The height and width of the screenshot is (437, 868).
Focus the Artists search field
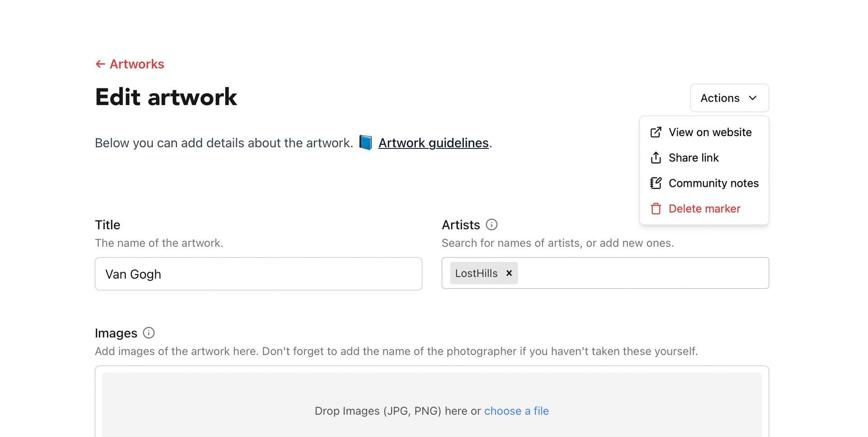tap(642, 273)
